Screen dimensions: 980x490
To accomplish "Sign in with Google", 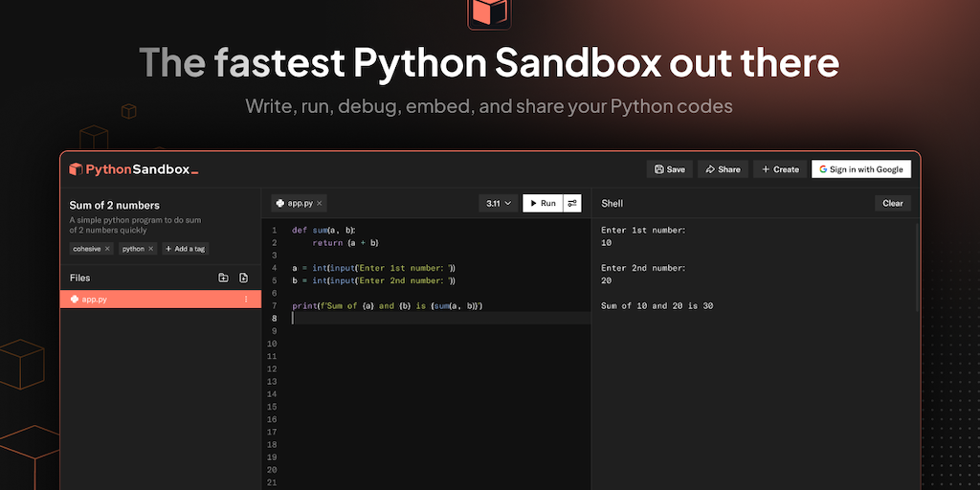I will pos(860,169).
